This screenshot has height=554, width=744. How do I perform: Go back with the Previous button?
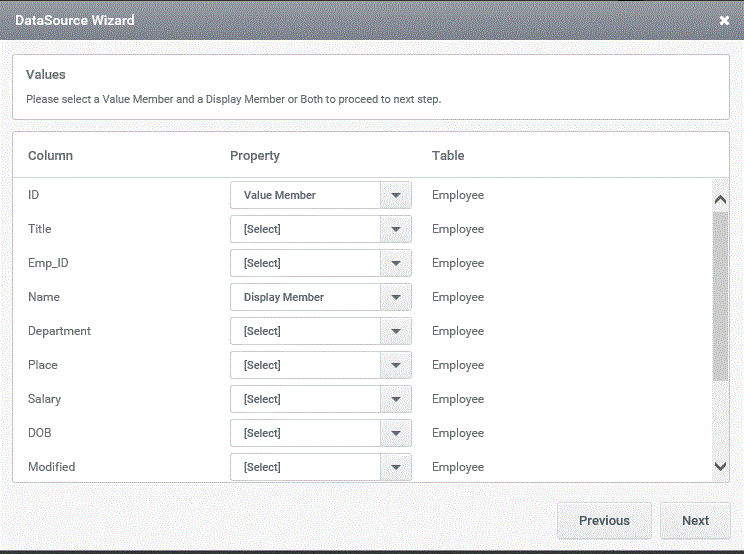point(604,520)
